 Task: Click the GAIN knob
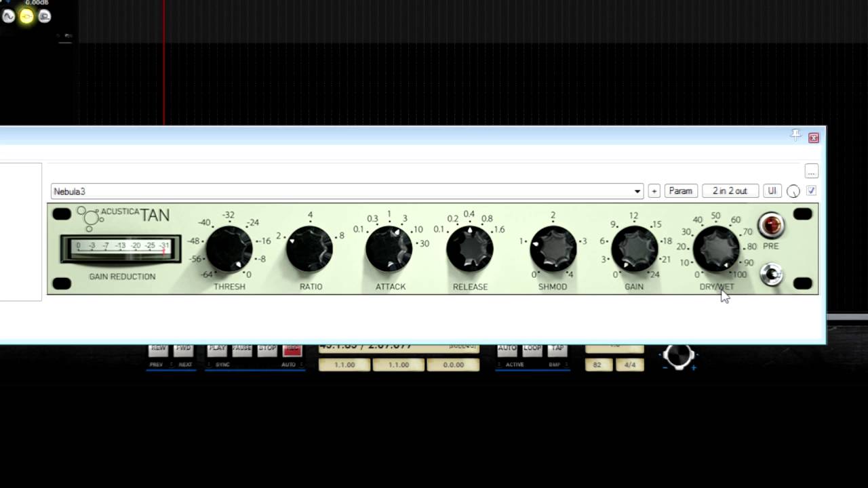[634, 249]
